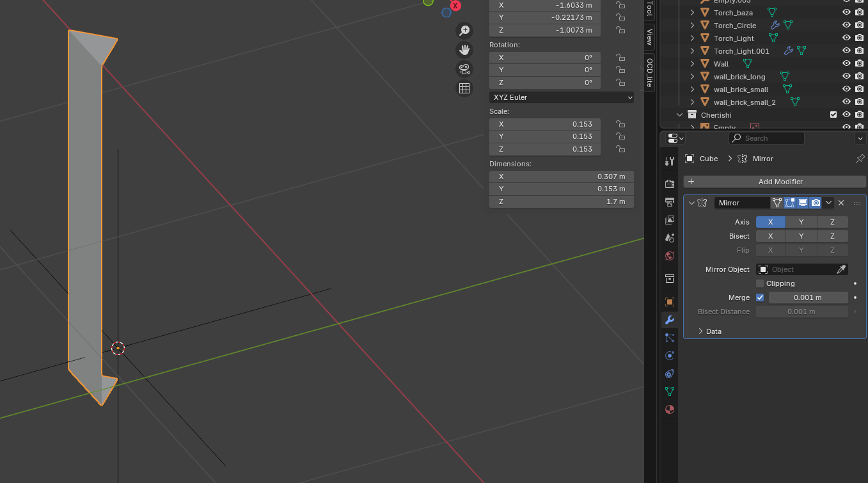Open the Tool properties tab icon
This screenshot has width=868, height=483.
[x=670, y=161]
